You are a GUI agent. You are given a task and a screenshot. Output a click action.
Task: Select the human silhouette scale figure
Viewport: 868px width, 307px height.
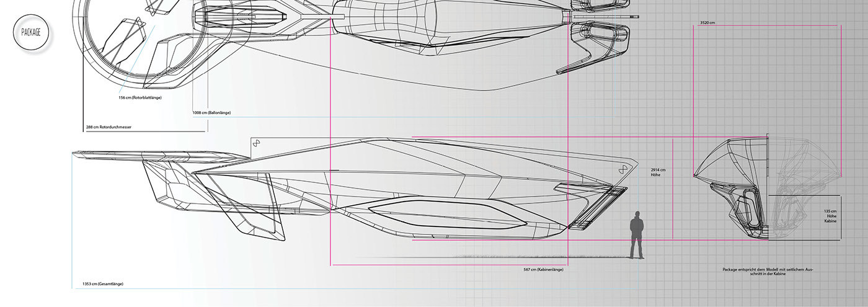pos(636,235)
